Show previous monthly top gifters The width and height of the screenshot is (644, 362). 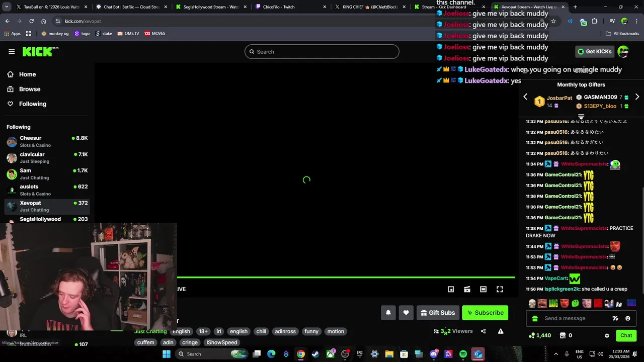[x=525, y=97]
